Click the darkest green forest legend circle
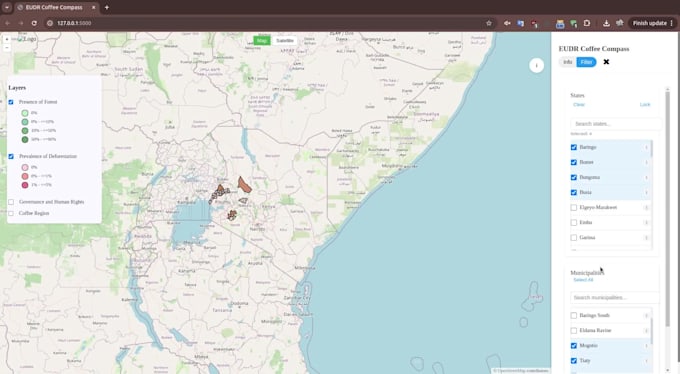The height and width of the screenshot is (374, 680). (25, 140)
